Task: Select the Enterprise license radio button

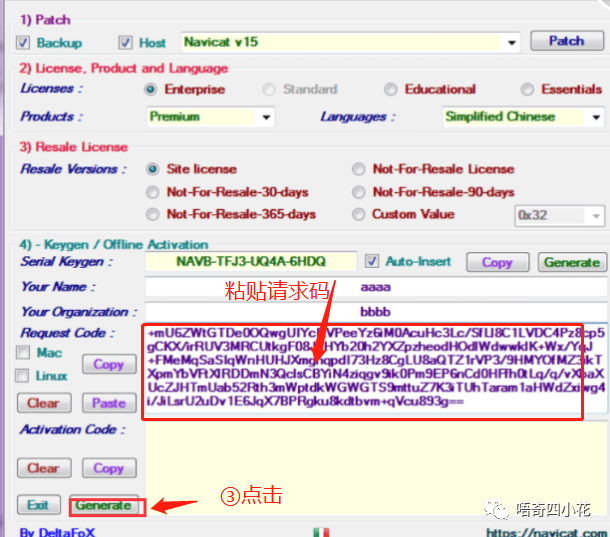Action: 151,90
